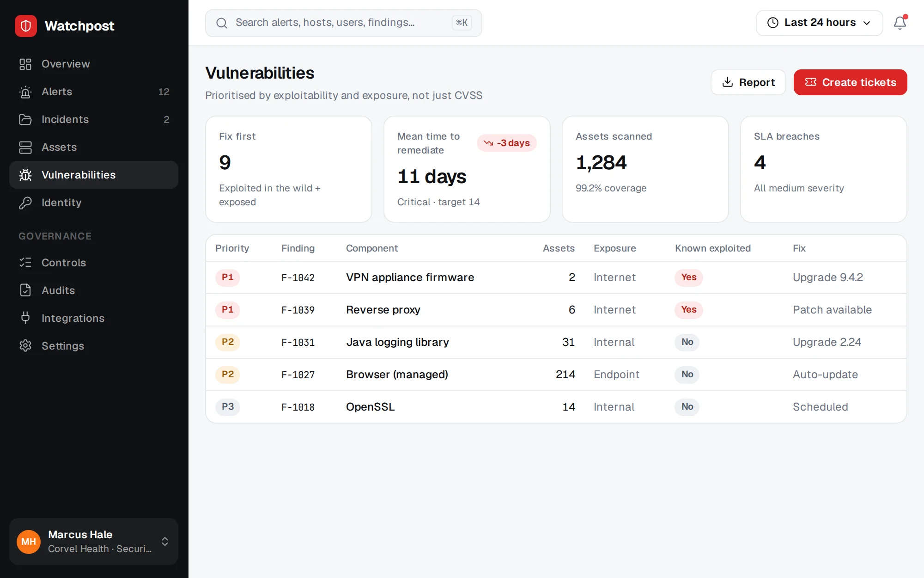Viewport: 924px width, 578px height.
Task: Click the Fix first card
Action: point(289,169)
